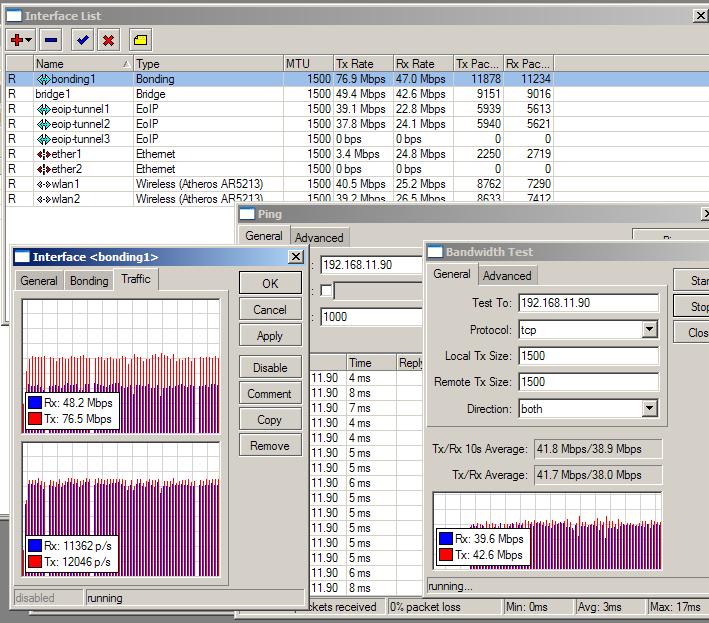The width and height of the screenshot is (709, 623).
Task: Open the Advanced tab in Ping window
Action: [x=319, y=237]
